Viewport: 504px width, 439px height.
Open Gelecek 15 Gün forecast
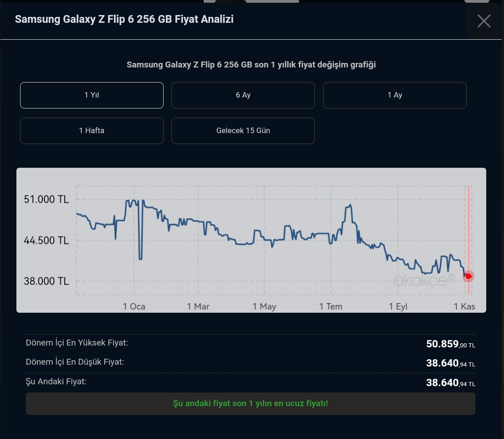243,130
